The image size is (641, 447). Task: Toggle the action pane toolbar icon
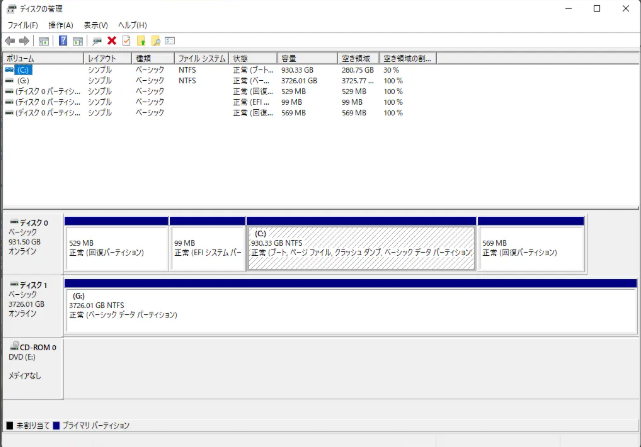(78, 41)
